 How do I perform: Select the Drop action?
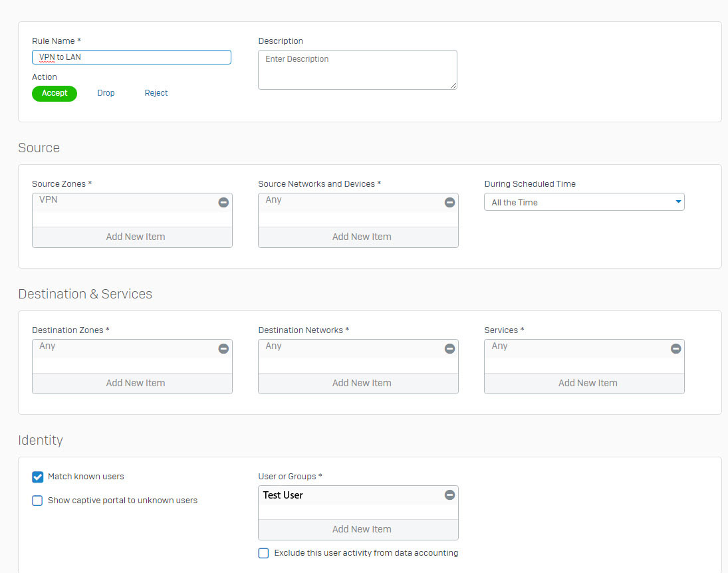pos(106,93)
